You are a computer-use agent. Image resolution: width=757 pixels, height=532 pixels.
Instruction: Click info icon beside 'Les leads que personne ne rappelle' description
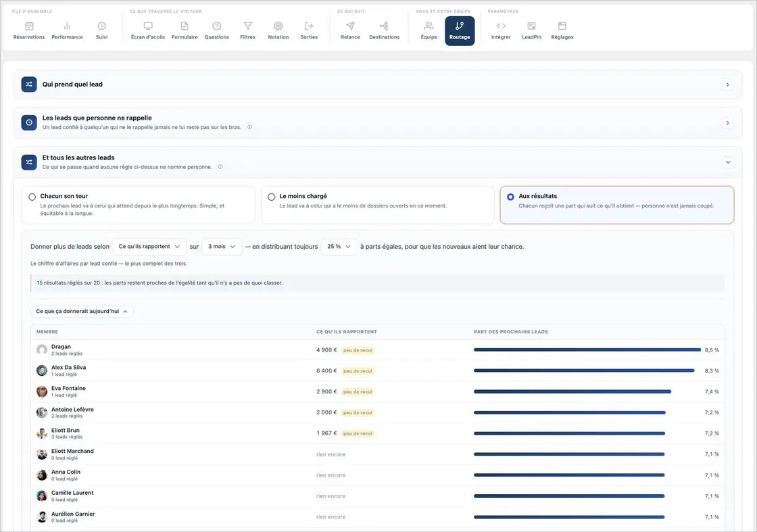pyautogui.click(x=249, y=127)
